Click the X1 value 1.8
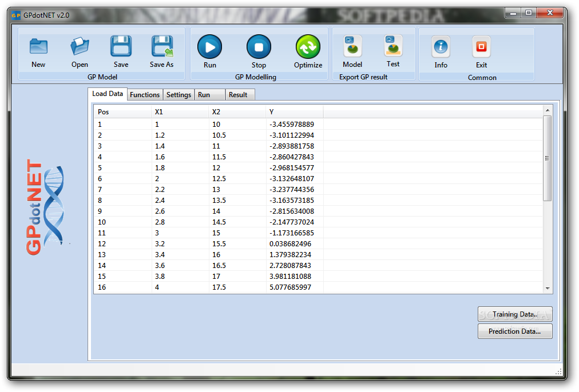This screenshot has width=579, height=392. [160, 168]
